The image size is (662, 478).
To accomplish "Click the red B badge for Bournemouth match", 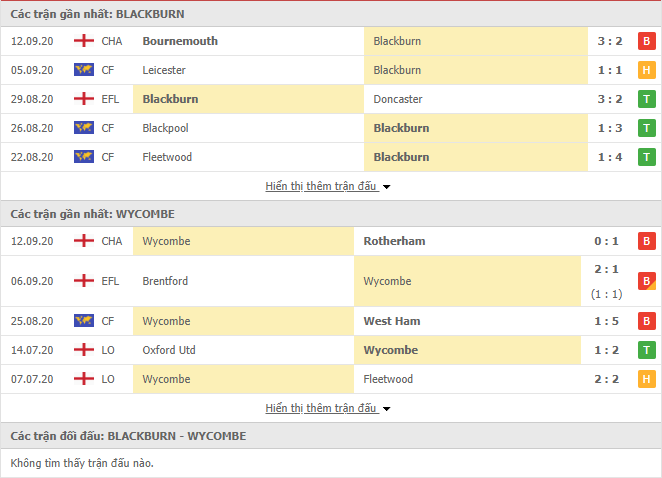I will (x=646, y=41).
